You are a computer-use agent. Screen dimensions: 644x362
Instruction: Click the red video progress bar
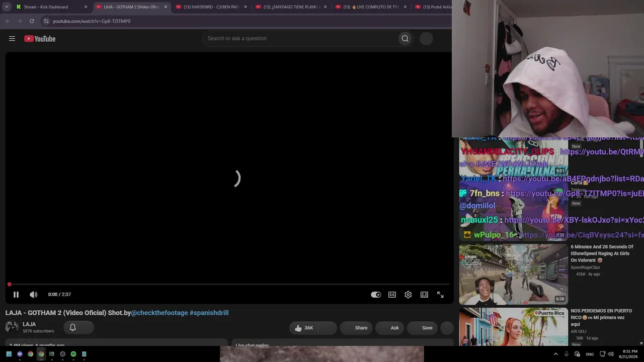(x=229, y=285)
